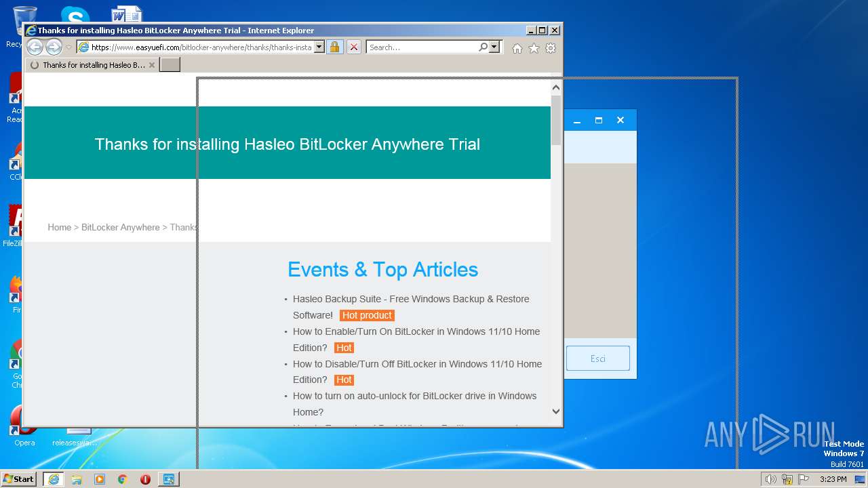Open a new blank tab
The image size is (868, 488).
coord(170,64)
